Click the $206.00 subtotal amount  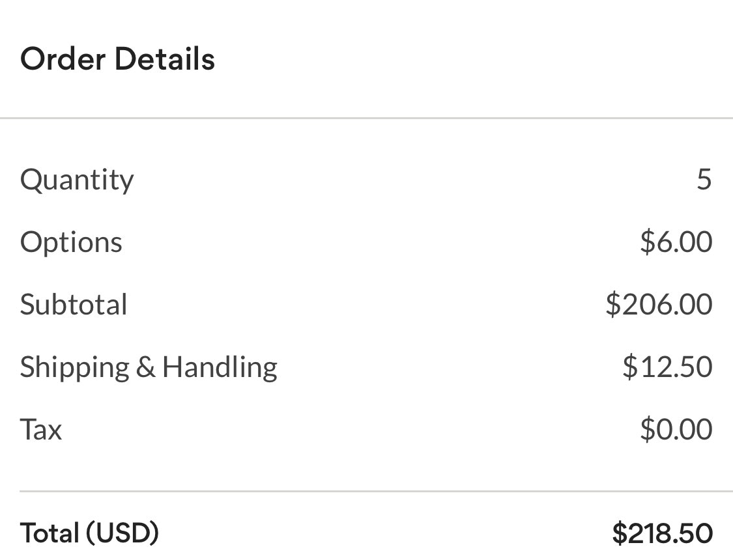pyautogui.click(x=659, y=304)
